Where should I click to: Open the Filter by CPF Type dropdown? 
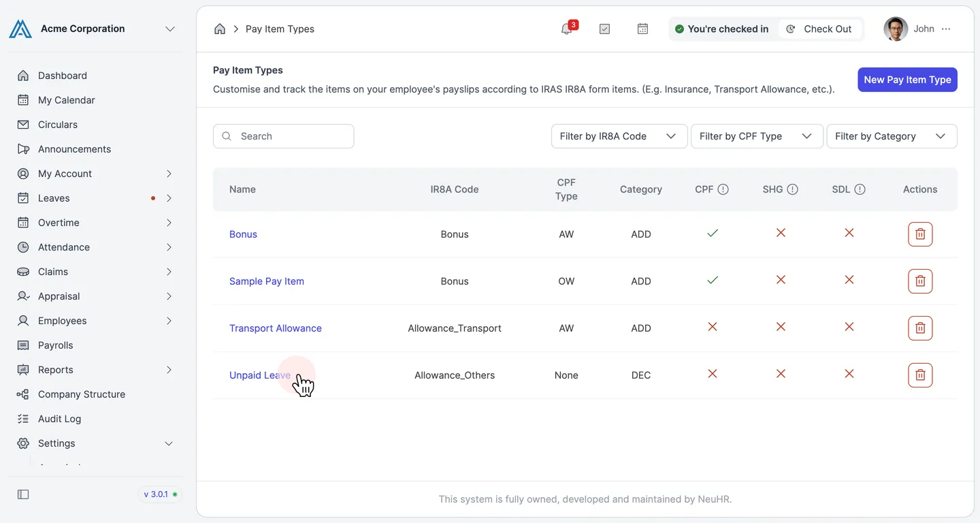[x=757, y=136]
